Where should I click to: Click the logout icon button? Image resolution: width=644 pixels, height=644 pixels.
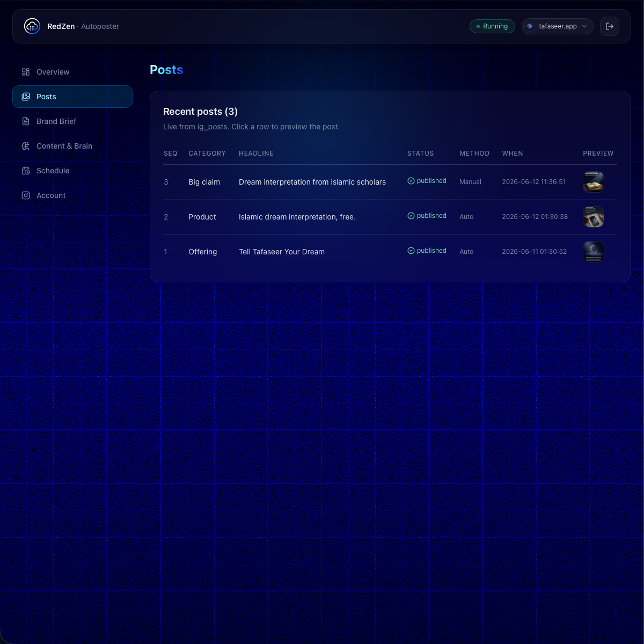point(610,26)
